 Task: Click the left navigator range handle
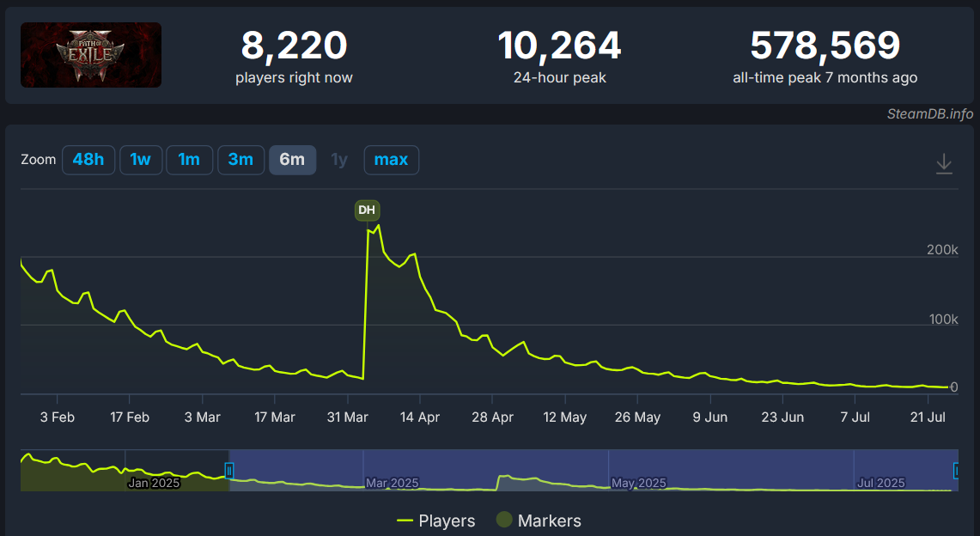tap(229, 471)
